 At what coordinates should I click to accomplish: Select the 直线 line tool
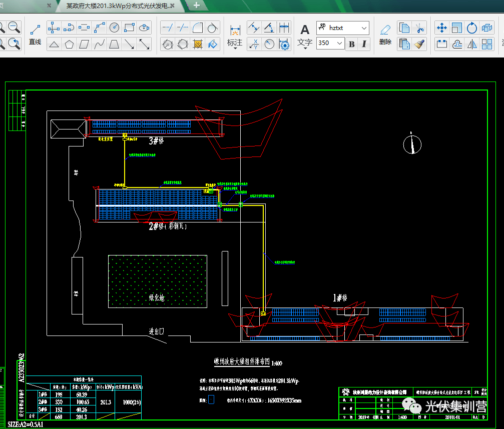pyautogui.click(x=35, y=33)
